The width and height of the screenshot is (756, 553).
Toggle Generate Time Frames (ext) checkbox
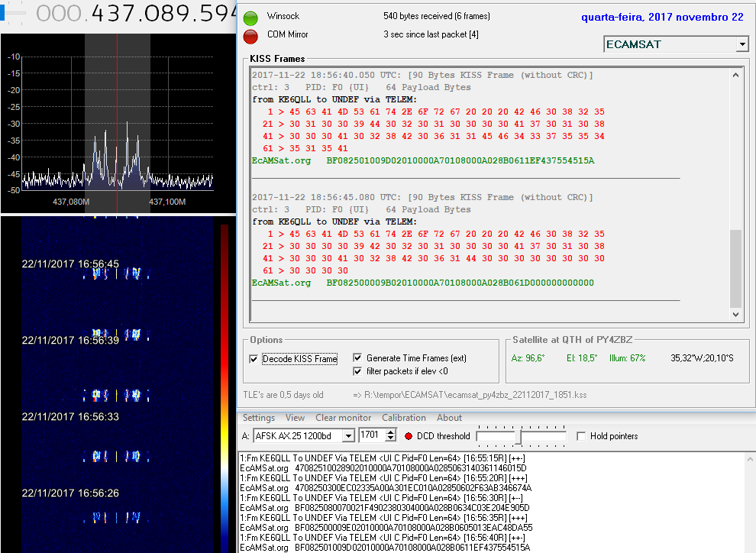coord(357,357)
